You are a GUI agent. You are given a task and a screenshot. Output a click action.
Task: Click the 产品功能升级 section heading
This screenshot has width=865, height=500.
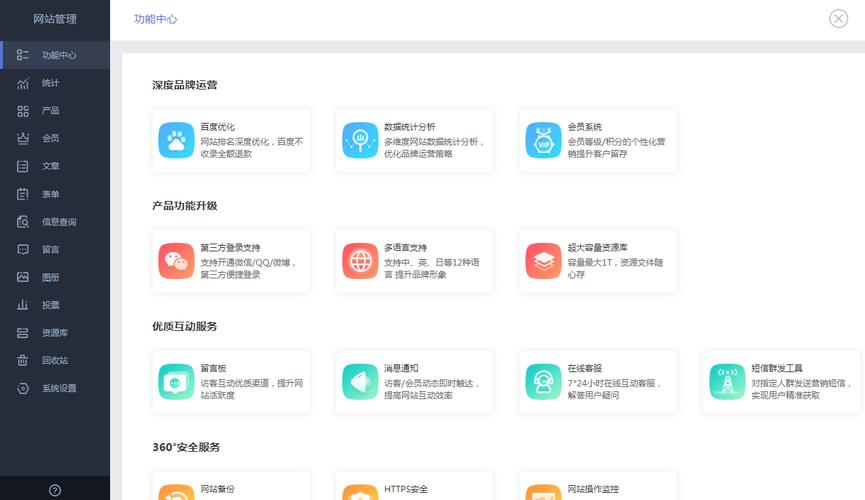tap(185, 206)
